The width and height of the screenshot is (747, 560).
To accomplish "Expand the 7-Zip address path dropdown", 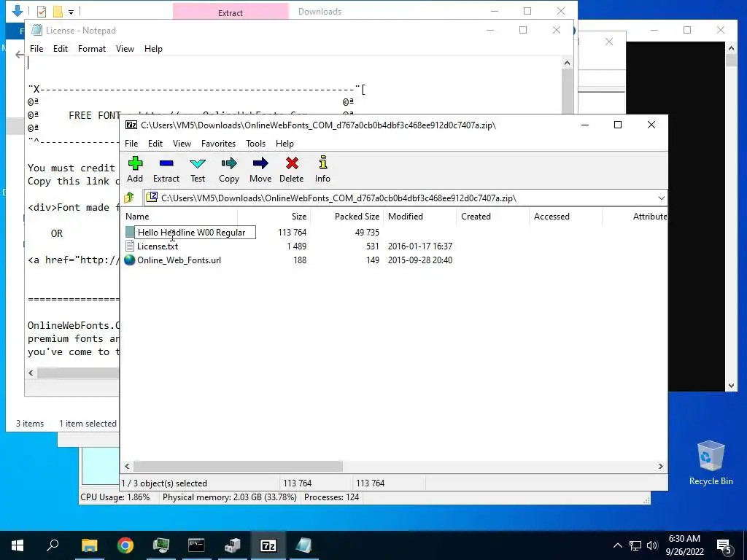I will [x=661, y=198].
